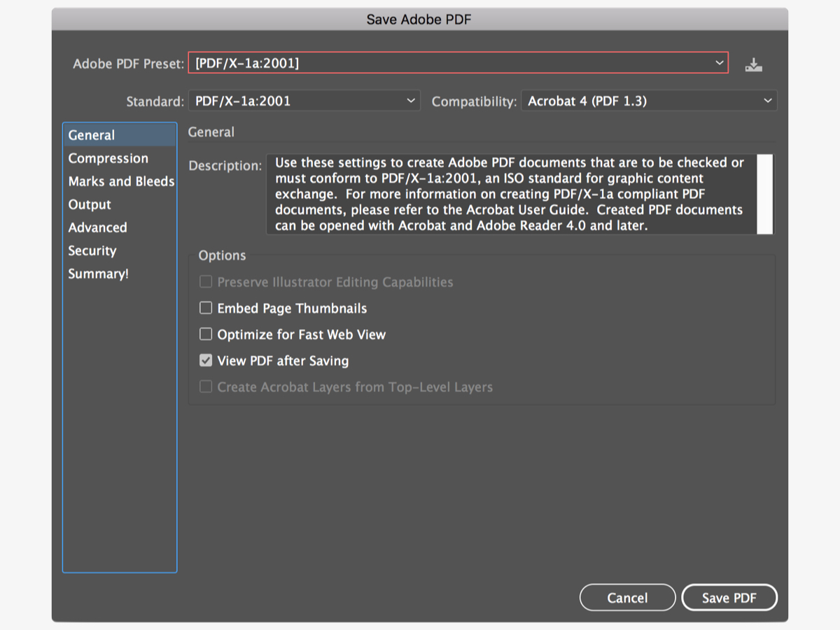Click the Acrobat 4 (PDF 1.3) chevron

(x=768, y=100)
